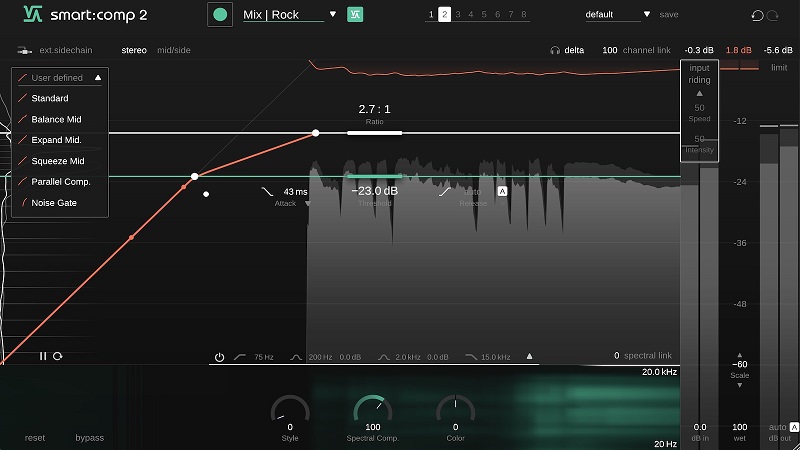The height and width of the screenshot is (450, 800).
Task: Decrease scale with the down arrow
Action: pos(740,385)
